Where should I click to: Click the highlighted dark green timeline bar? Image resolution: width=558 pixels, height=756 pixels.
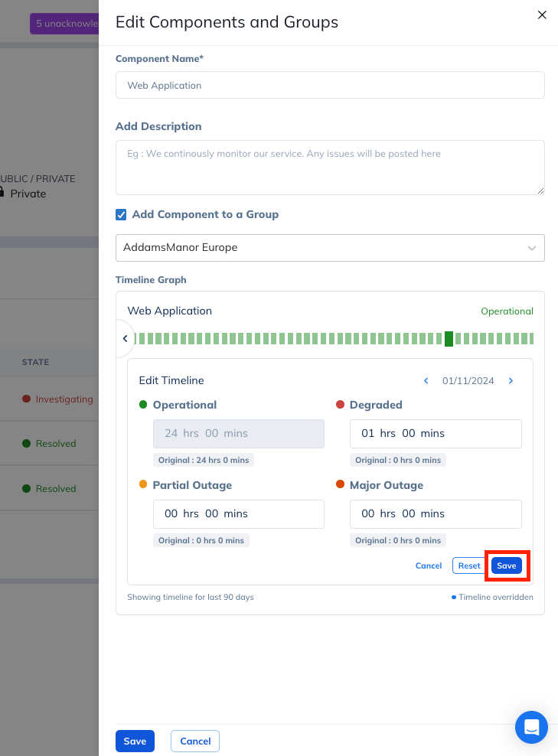pos(449,339)
